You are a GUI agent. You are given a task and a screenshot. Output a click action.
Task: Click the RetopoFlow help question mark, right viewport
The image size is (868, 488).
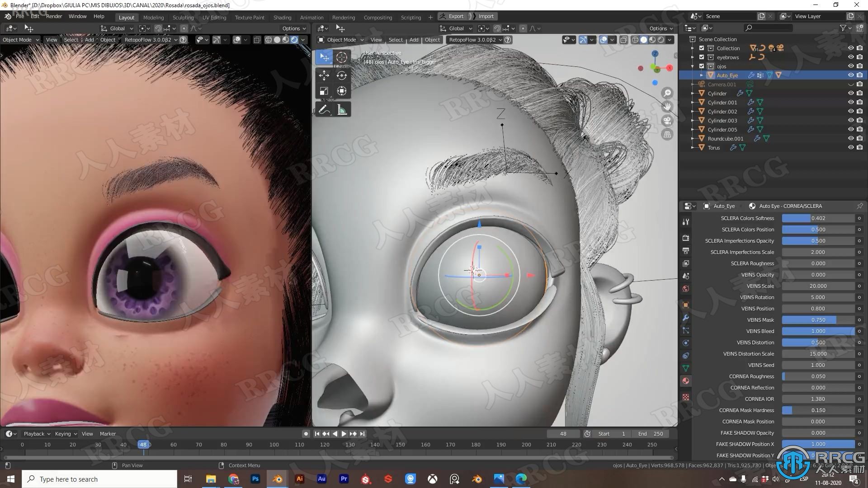click(x=508, y=40)
